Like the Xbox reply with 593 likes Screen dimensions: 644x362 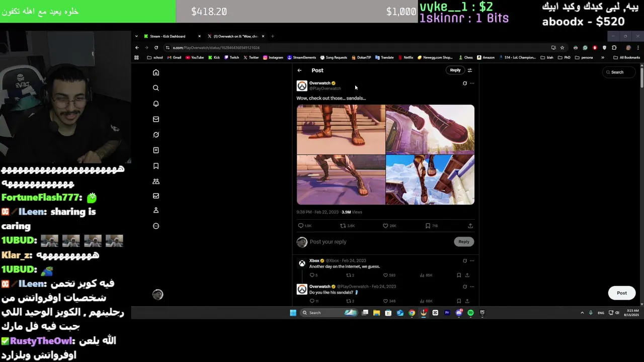click(385, 275)
